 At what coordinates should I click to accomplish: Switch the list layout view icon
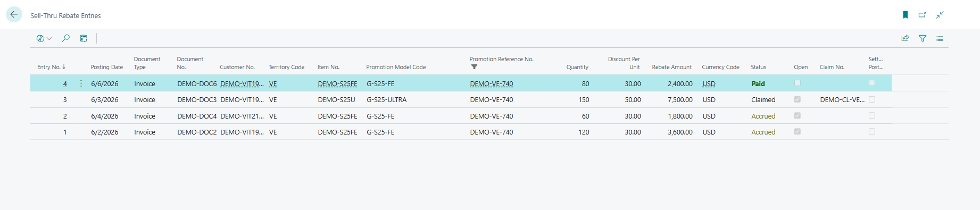(940, 38)
